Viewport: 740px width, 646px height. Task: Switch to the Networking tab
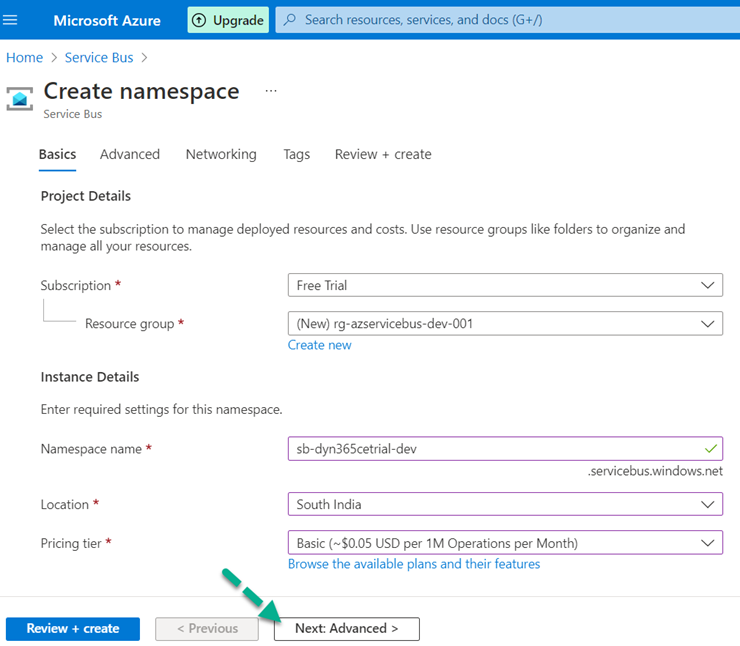(x=221, y=154)
